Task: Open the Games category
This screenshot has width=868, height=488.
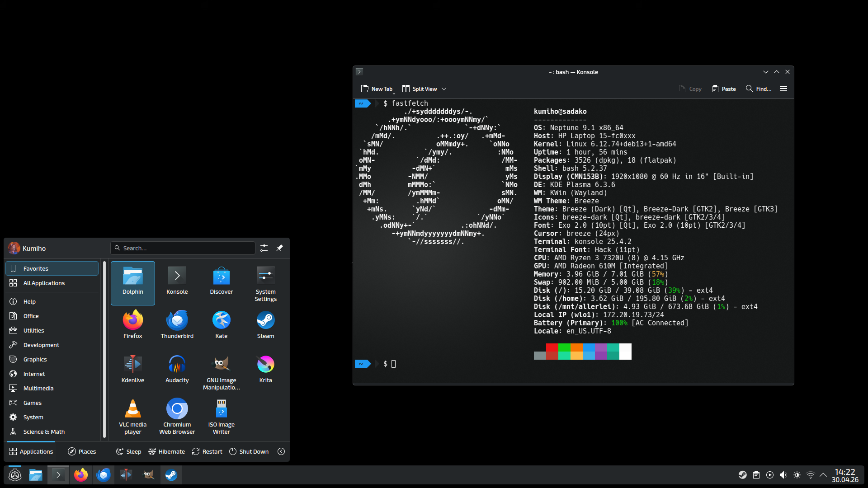Action: coord(52,403)
